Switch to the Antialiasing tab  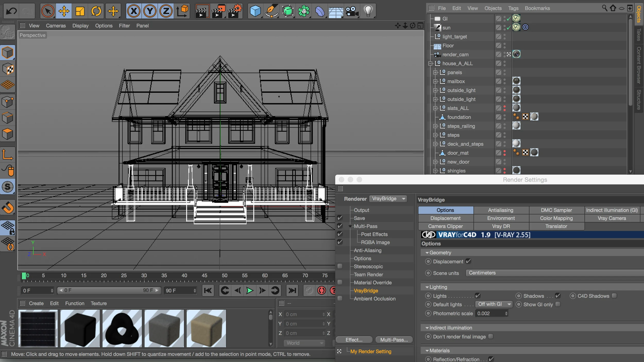click(x=501, y=210)
